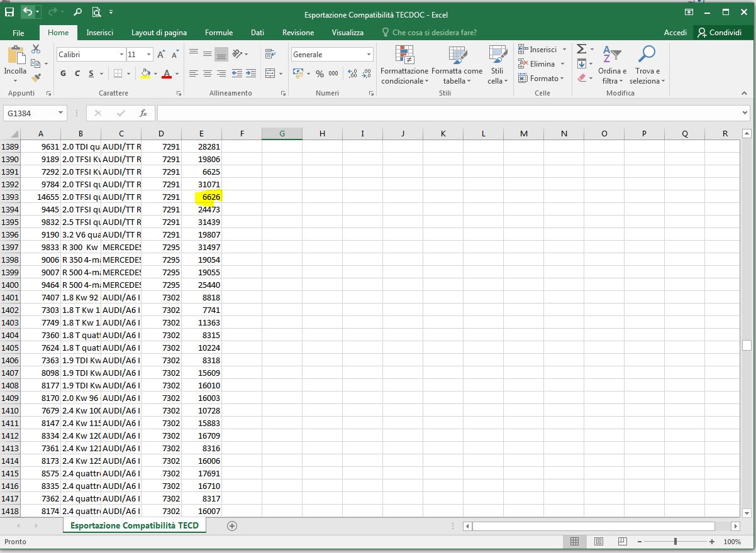Click the AutoSum sigma icon
The height and width of the screenshot is (553, 756).
(x=582, y=49)
